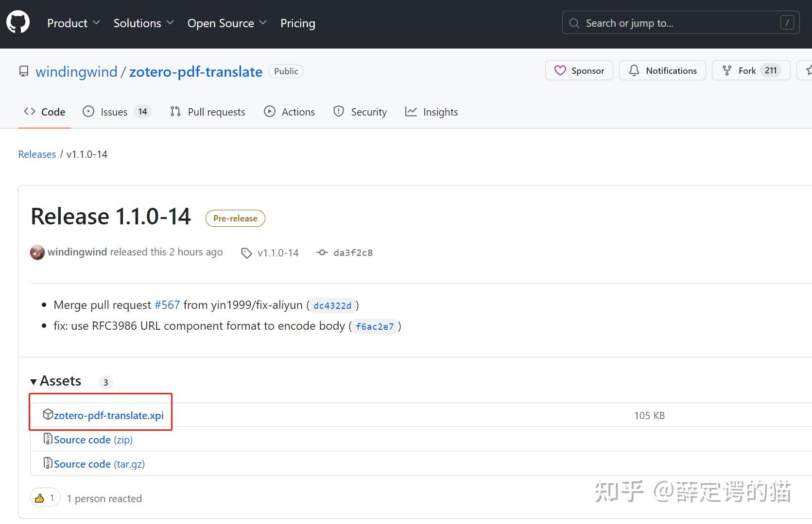Switch to the Actions tab
Image resolution: width=812 pixels, height=524 pixels.
(289, 112)
